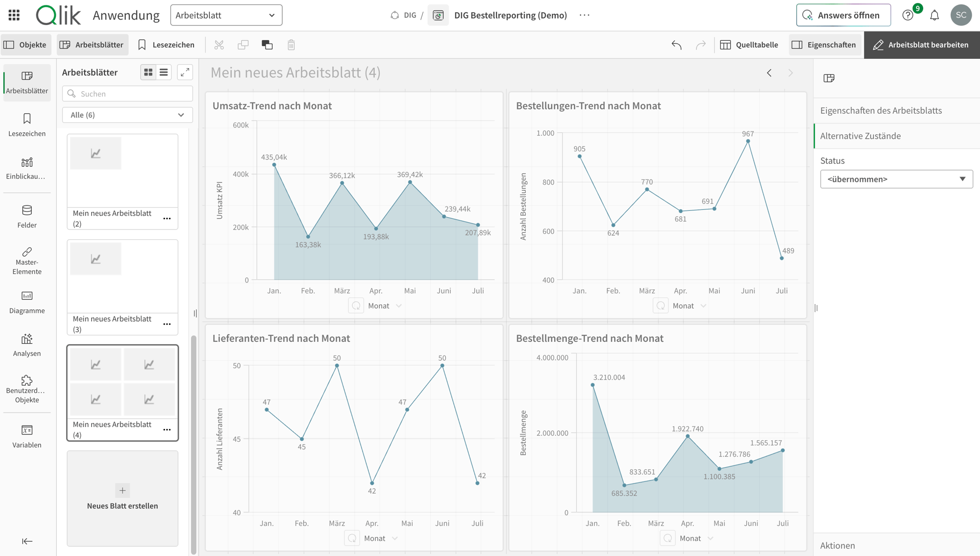Click the Umsatz-Trend nach Monat chart title
Image resolution: width=980 pixels, height=556 pixels.
point(272,105)
